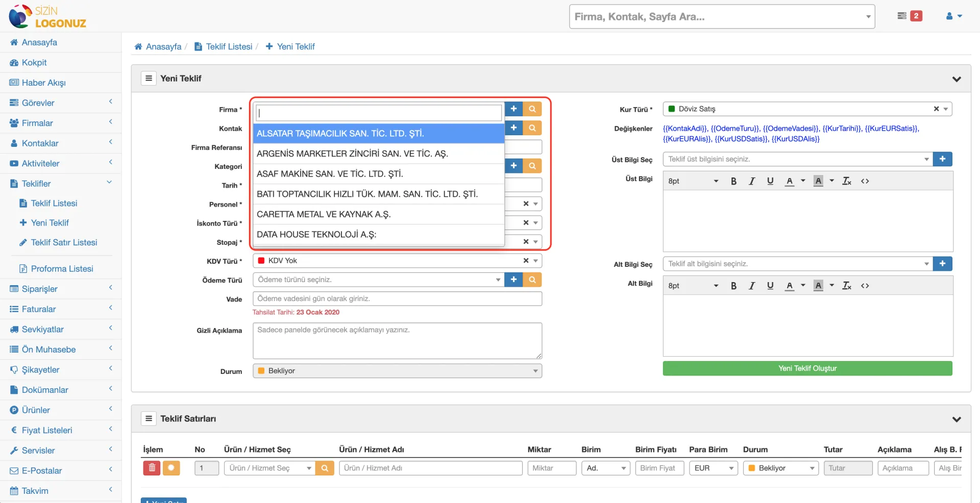Click the orange search button next to Firma
Viewport: 980px width, 503px height.
[x=532, y=109]
